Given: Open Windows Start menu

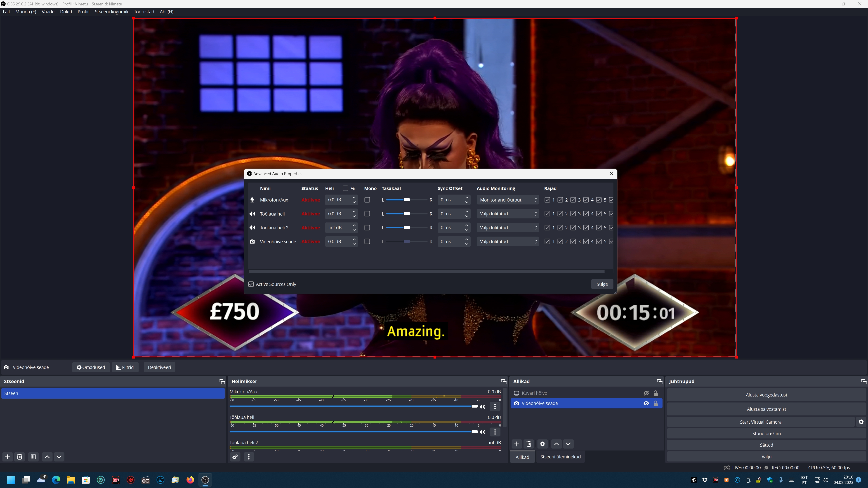Looking at the screenshot, I should pos(11,480).
